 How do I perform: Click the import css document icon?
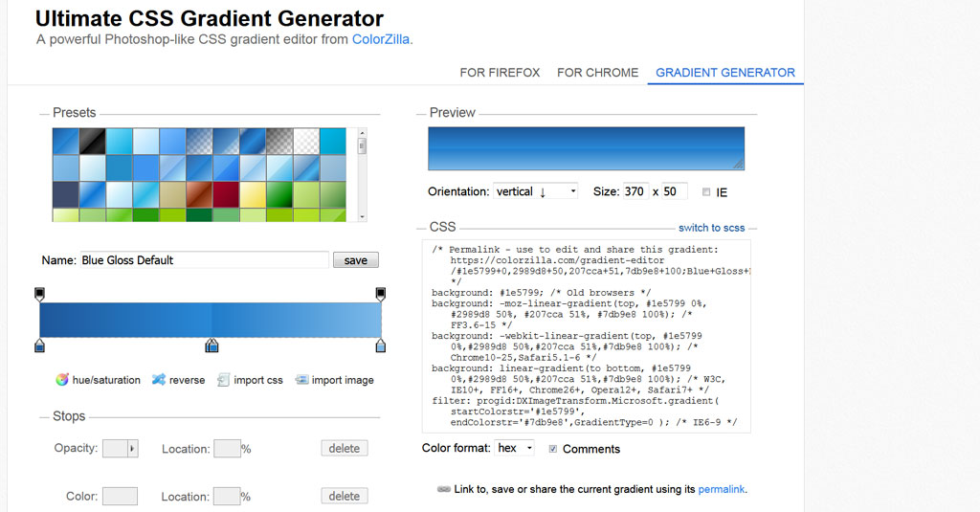(x=224, y=380)
